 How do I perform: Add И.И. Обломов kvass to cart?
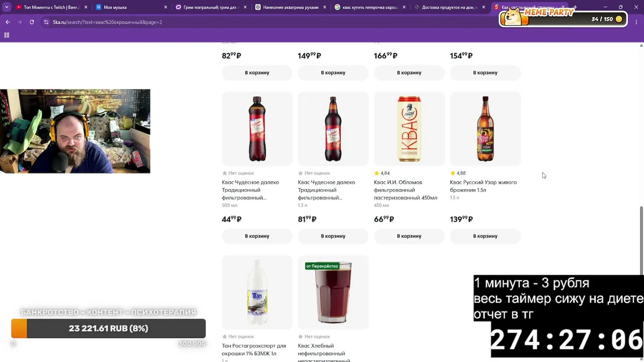409,236
